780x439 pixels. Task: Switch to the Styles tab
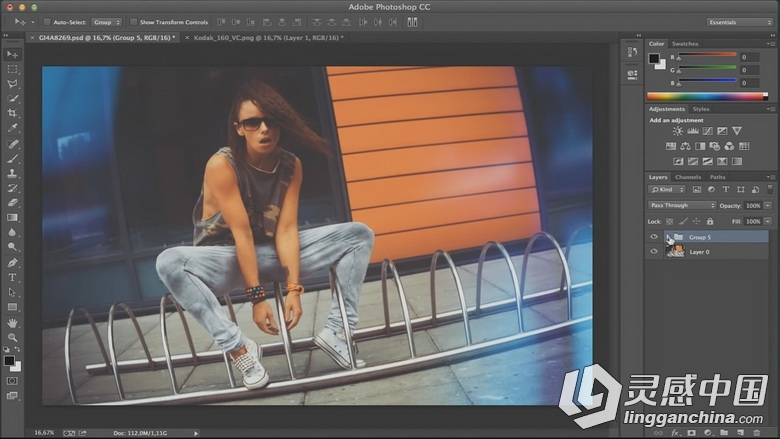pyautogui.click(x=700, y=109)
